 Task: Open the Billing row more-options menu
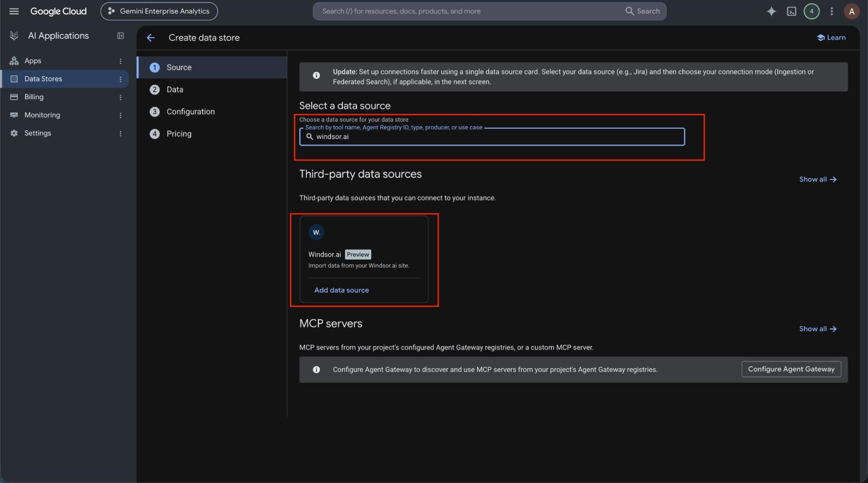121,97
